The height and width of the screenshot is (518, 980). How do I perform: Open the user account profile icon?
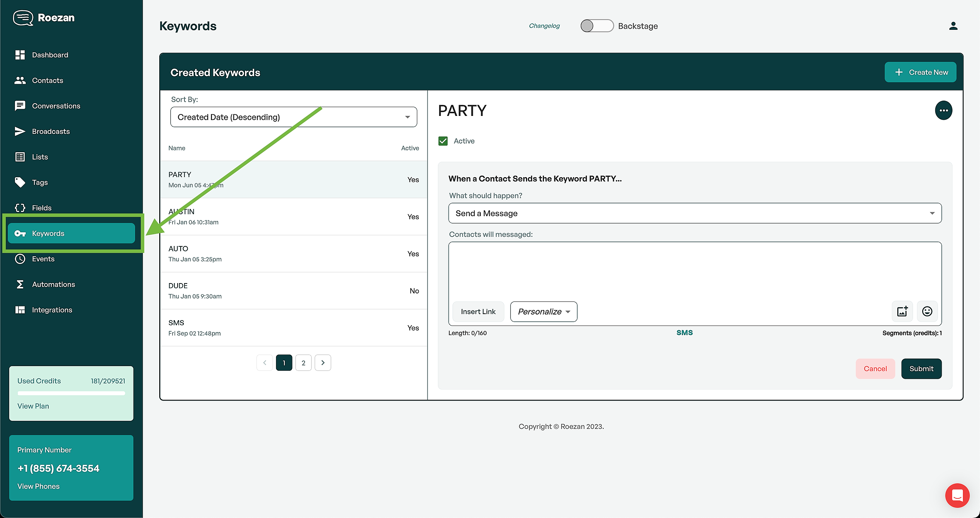[953, 26]
